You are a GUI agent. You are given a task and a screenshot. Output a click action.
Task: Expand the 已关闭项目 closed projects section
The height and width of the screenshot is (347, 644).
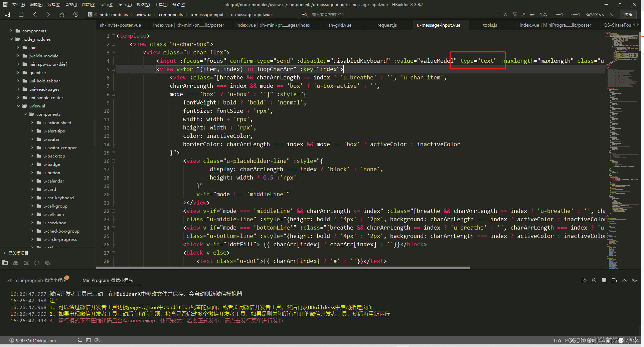coord(5,253)
